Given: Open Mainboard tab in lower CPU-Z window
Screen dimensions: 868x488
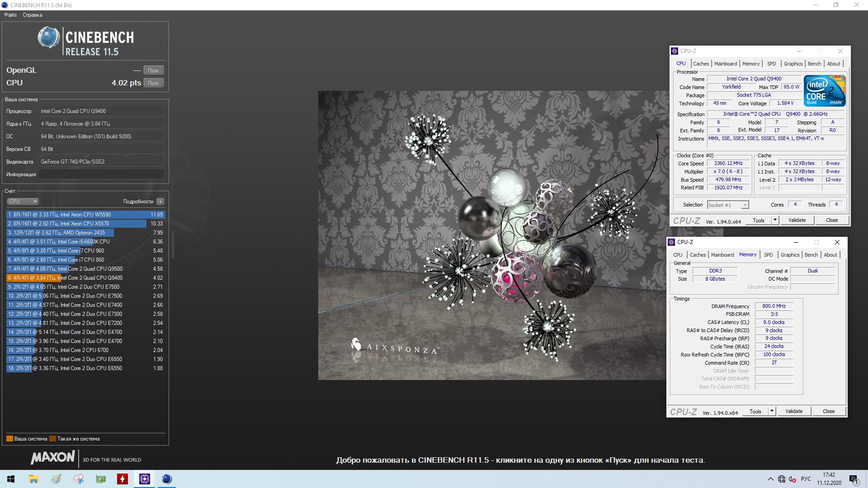Looking at the screenshot, I should click(x=722, y=255).
